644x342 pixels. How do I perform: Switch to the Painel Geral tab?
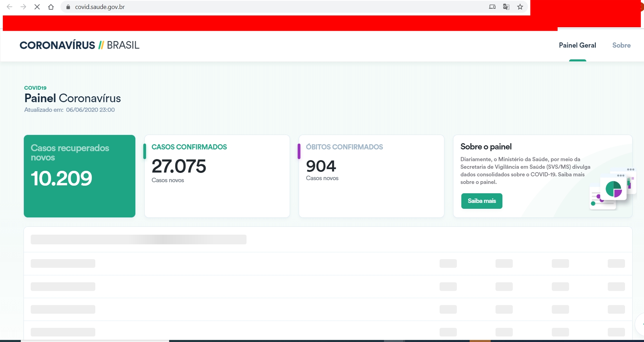pos(577,45)
